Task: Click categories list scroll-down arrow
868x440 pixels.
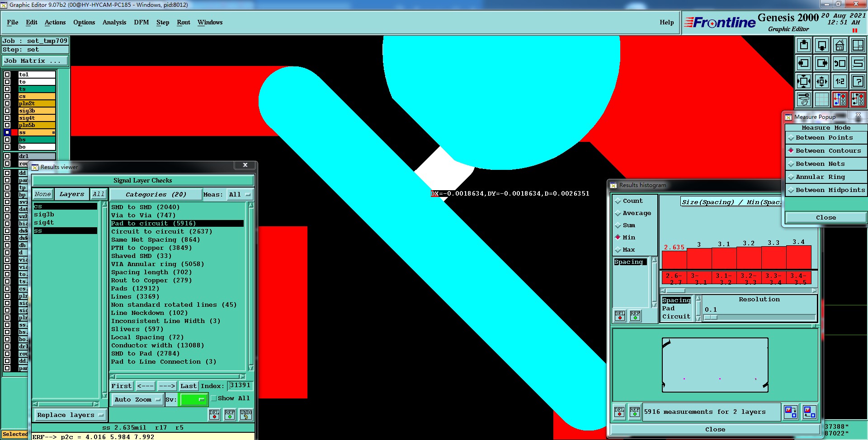Action: click(251, 368)
